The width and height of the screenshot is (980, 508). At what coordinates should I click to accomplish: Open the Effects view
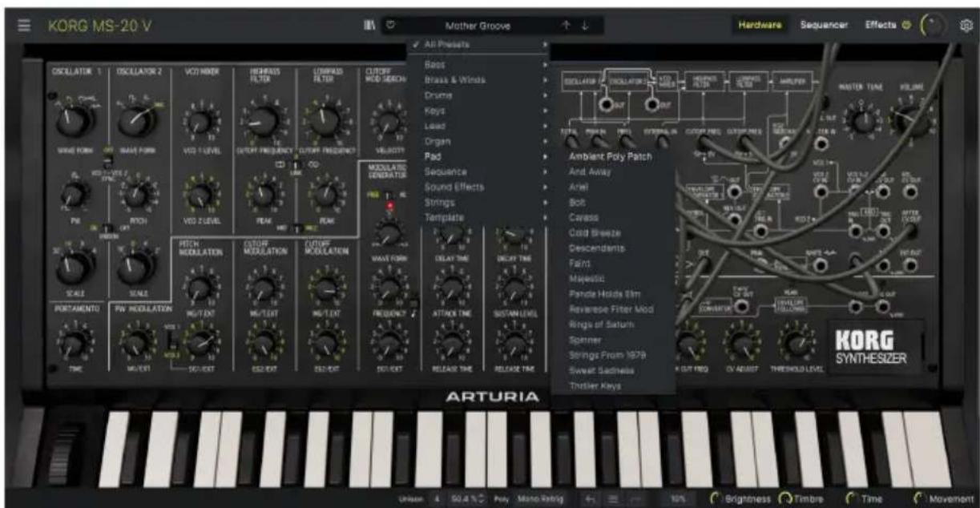(881, 26)
